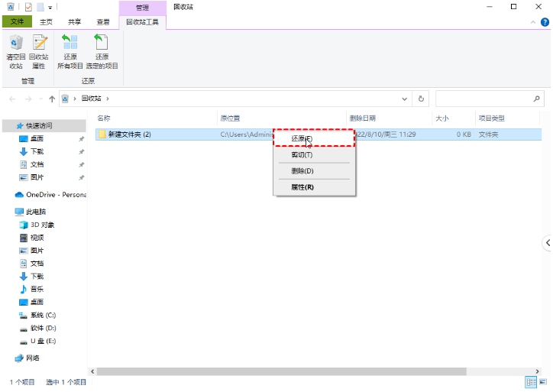Open the customize quick access toolbar arrow
553x392 pixels.
pyautogui.click(x=50, y=7)
